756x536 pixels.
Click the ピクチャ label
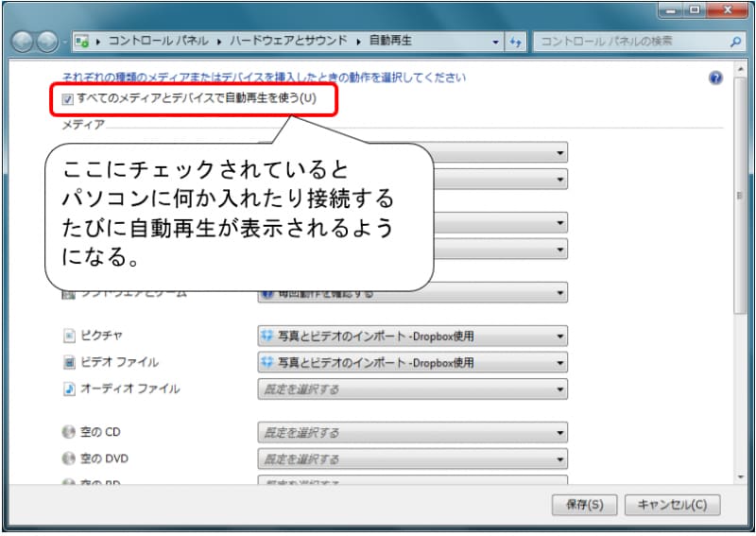pyautogui.click(x=102, y=336)
